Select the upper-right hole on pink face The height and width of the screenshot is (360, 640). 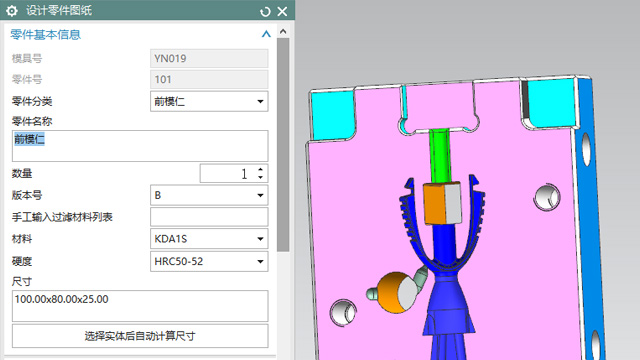(547, 198)
